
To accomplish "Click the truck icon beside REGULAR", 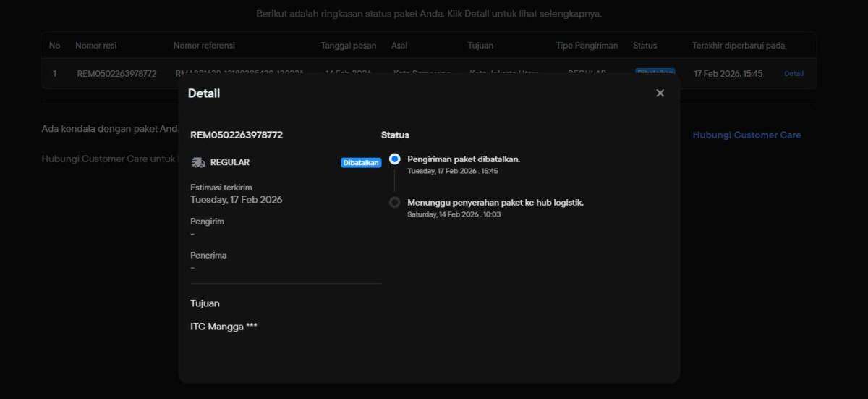I will click(198, 162).
